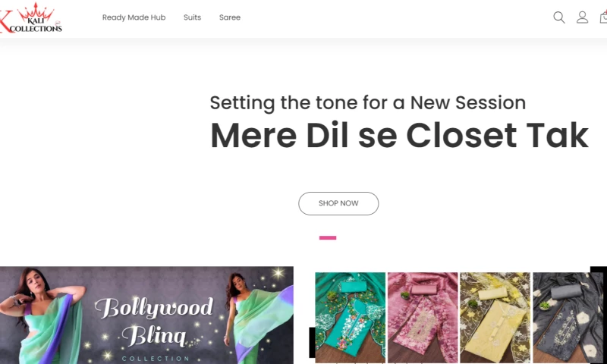Open the Bollywood Bling collection banner title

tap(154, 321)
